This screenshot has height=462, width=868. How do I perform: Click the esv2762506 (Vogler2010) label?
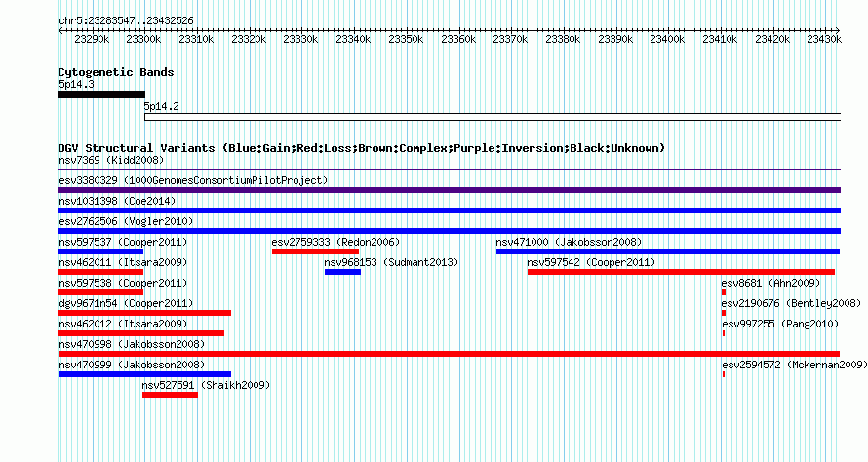pyautogui.click(x=126, y=222)
